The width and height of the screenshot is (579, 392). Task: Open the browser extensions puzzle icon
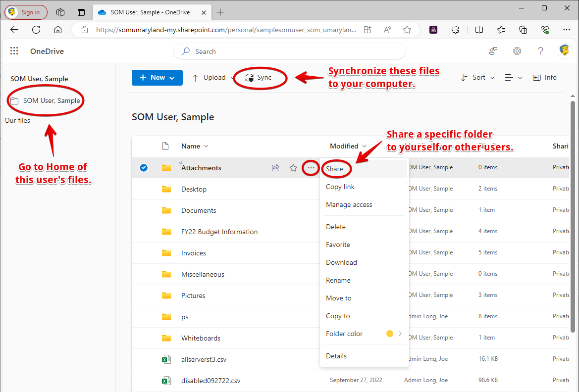(x=455, y=30)
